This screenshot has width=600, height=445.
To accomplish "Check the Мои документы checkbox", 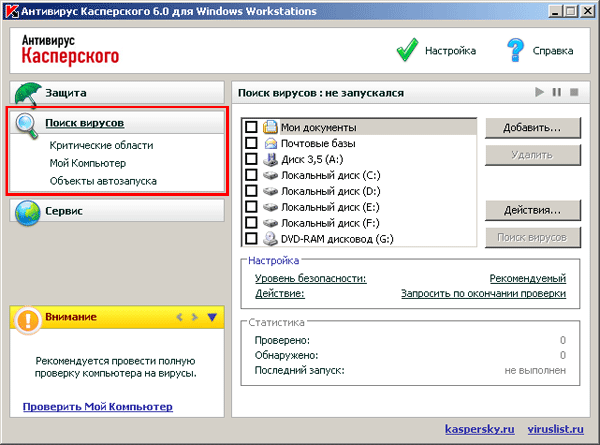I will click(x=251, y=127).
